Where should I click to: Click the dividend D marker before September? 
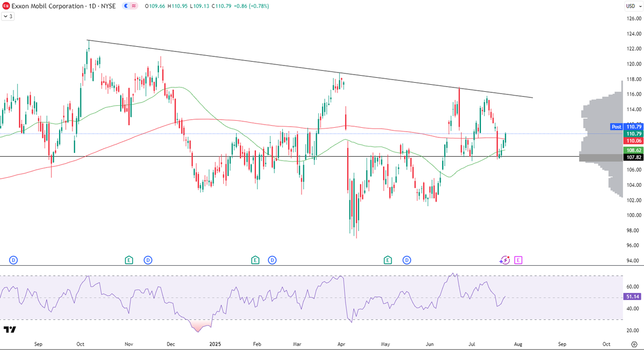tap(13, 260)
